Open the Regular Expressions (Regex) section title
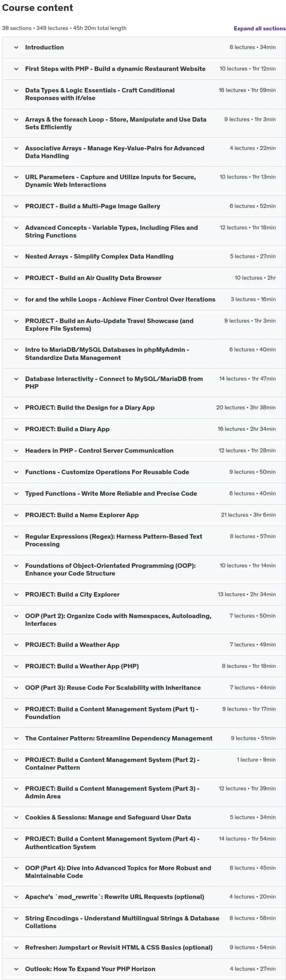 click(x=114, y=540)
